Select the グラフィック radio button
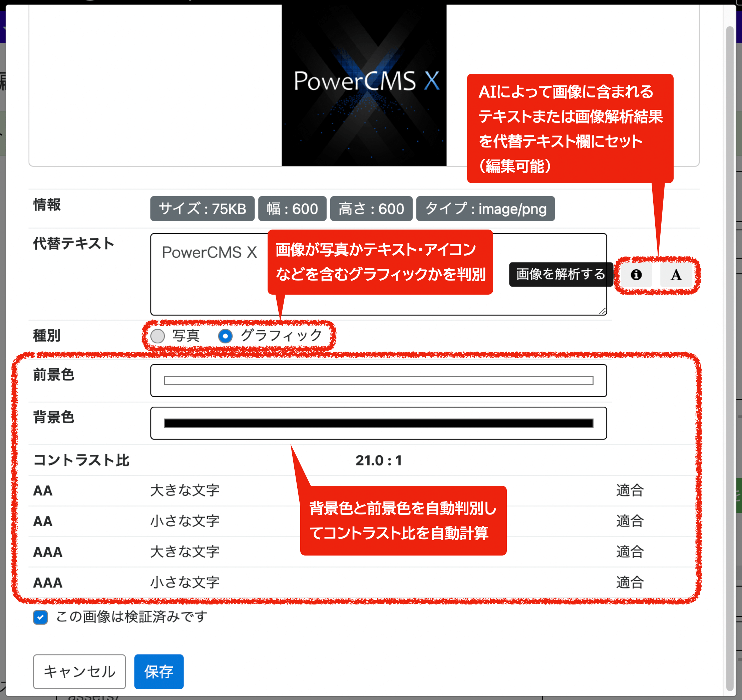742x700 pixels. tap(226, 336)
